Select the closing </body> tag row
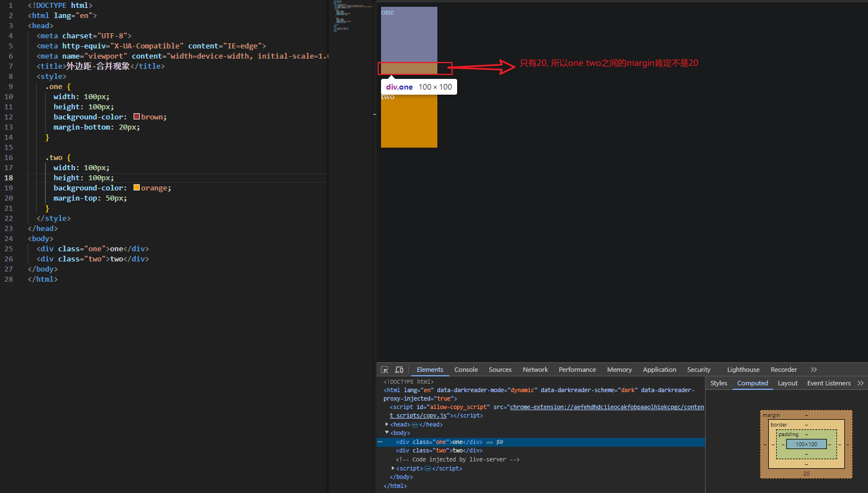 pyautogui.click(x=541, y=477)
